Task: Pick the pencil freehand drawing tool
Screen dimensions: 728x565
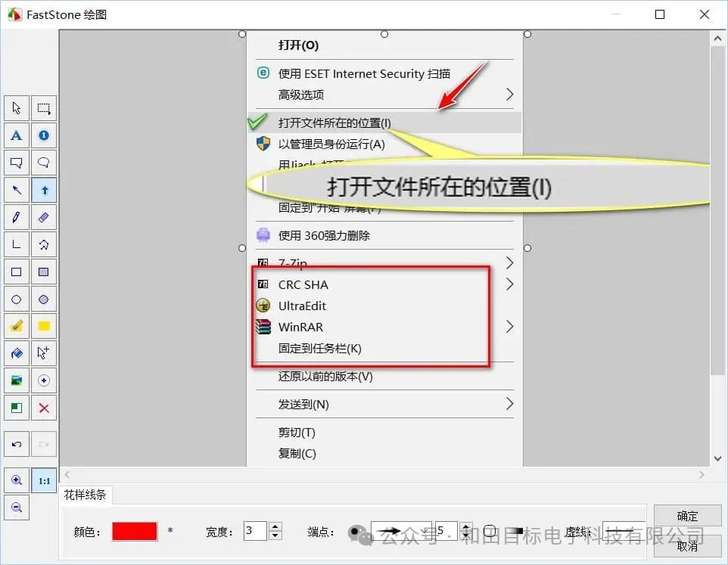Action: pos(17,217)
